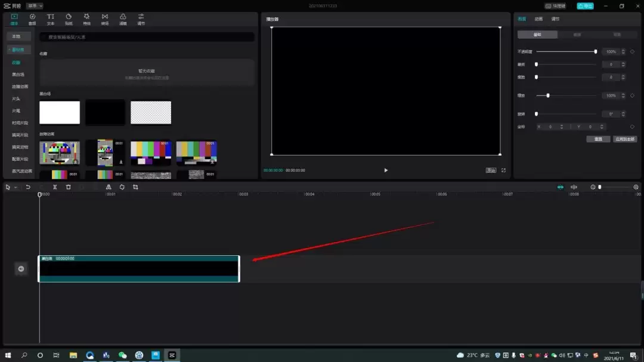Viewport: 644px width, 362px height.
Task: Open the Audio (音频) panel
Action: 32,19
